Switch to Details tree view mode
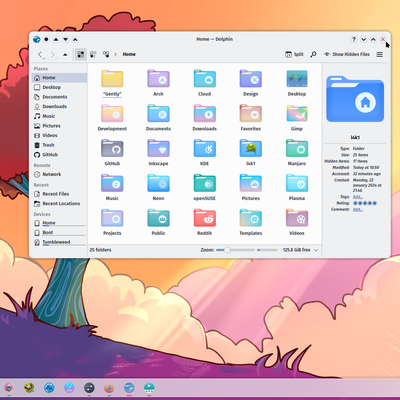 tap(106, 54)
